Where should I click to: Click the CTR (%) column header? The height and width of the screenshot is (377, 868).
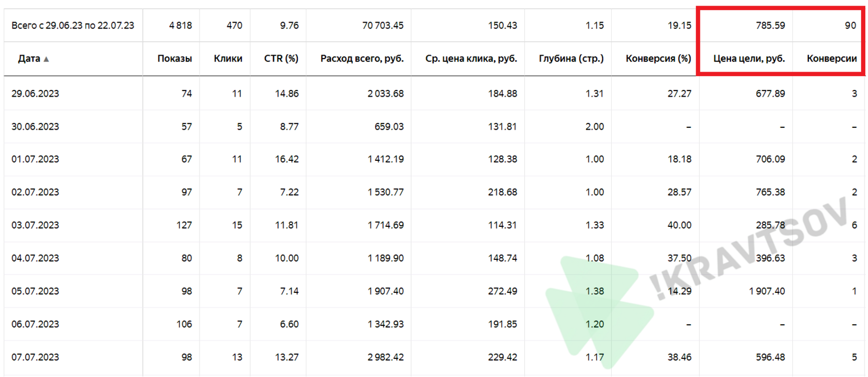281,59
